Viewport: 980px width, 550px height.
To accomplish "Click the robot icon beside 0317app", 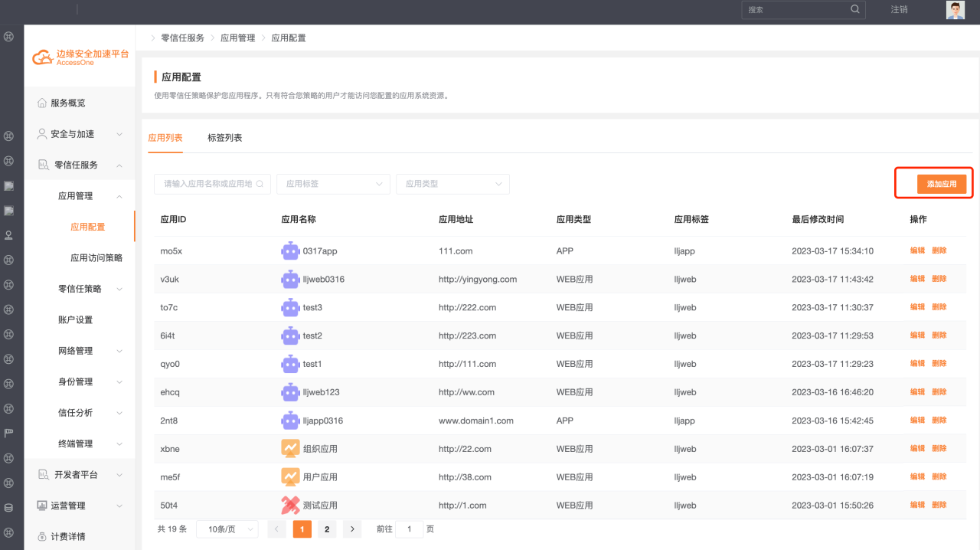I will 290,250.
